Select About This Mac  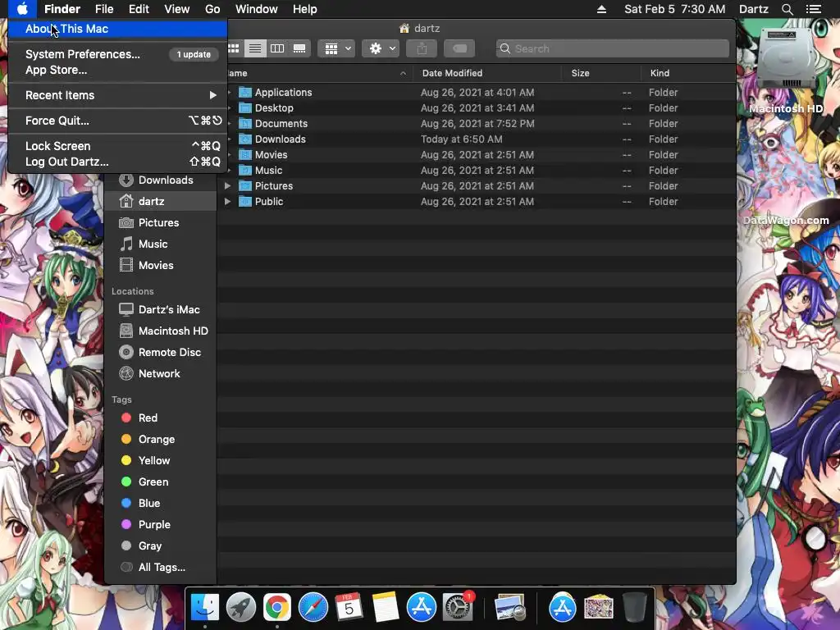pyautogui.click(x=117, y=29)
